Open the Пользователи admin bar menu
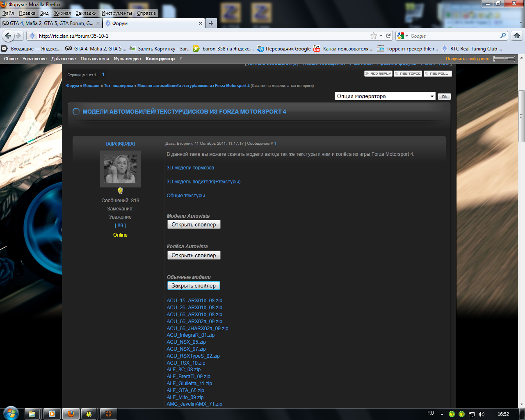 coord(95,59)
